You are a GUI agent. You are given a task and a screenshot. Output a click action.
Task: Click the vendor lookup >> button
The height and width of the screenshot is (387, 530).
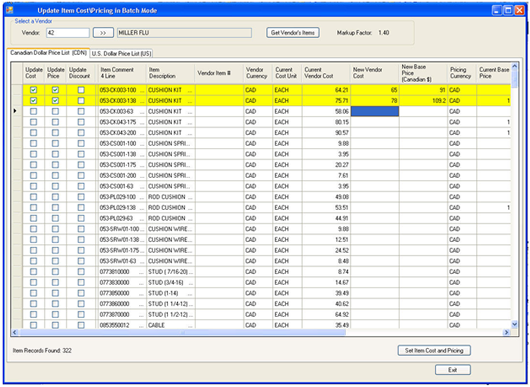pyautogui.click(x=103, y=33)
